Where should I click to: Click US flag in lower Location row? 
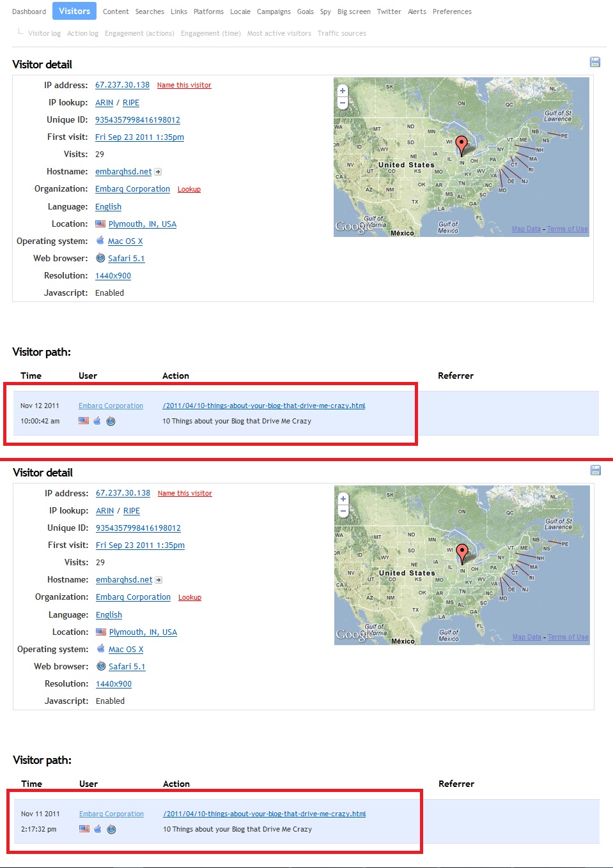[101, 632]
